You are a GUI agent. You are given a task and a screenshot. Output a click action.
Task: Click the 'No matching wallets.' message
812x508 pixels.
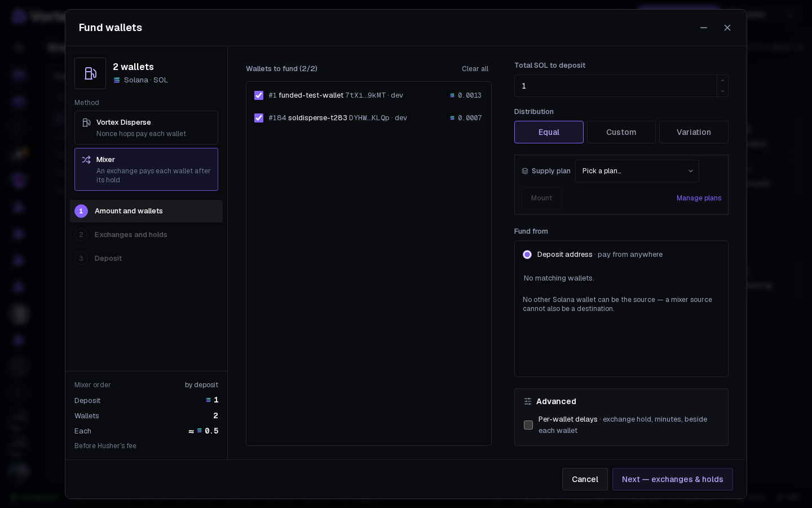pyautogui.click(x=559, y=278)
